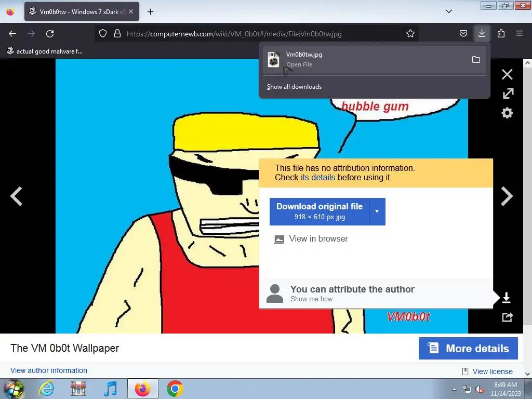The width and height of the screenshot is (532, 399).
Task: Click the network tray icon
Action: pyautogui.click(x=467, y=390)
